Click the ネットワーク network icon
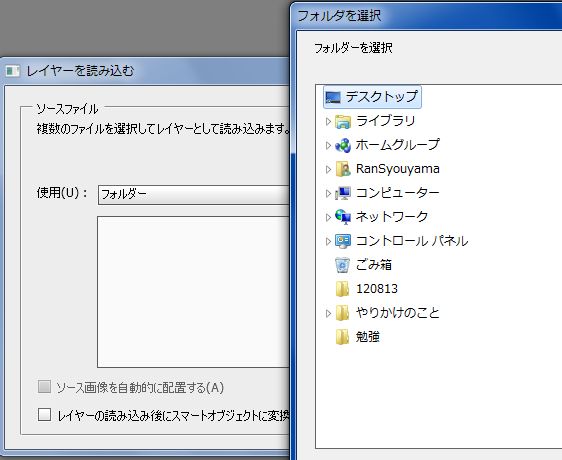The height and width of the screenshot is (460, 562). point(343,217)
